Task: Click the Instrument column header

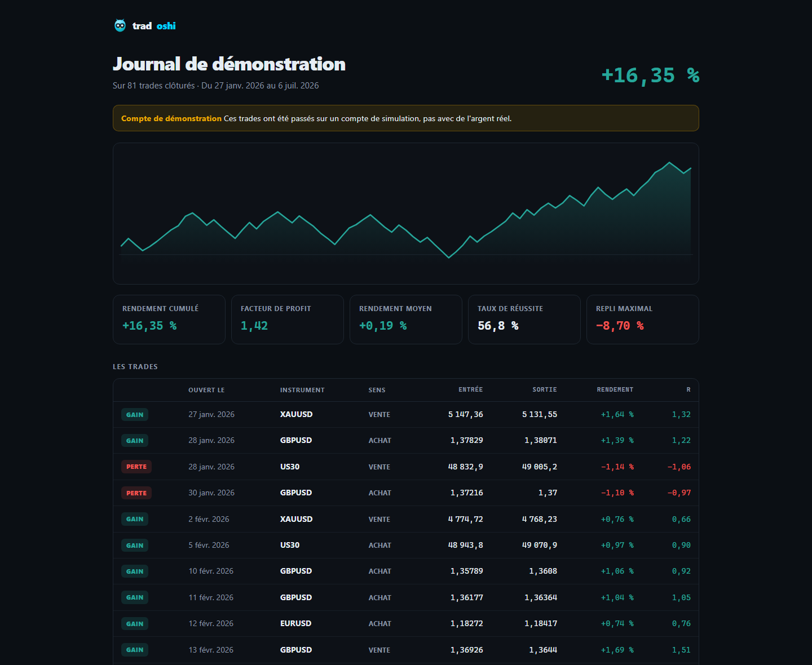Action: coord(302,390)
